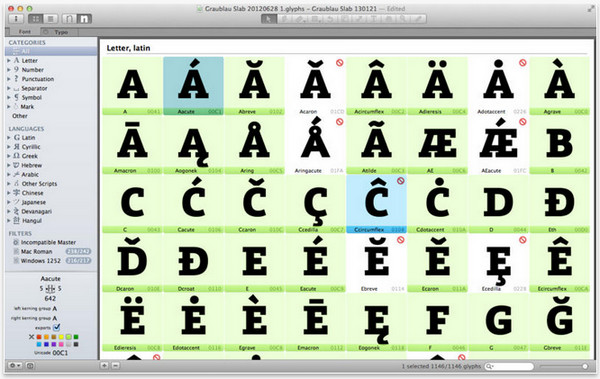
Task: Switch to glyph list view
Action: click(50, 18)
